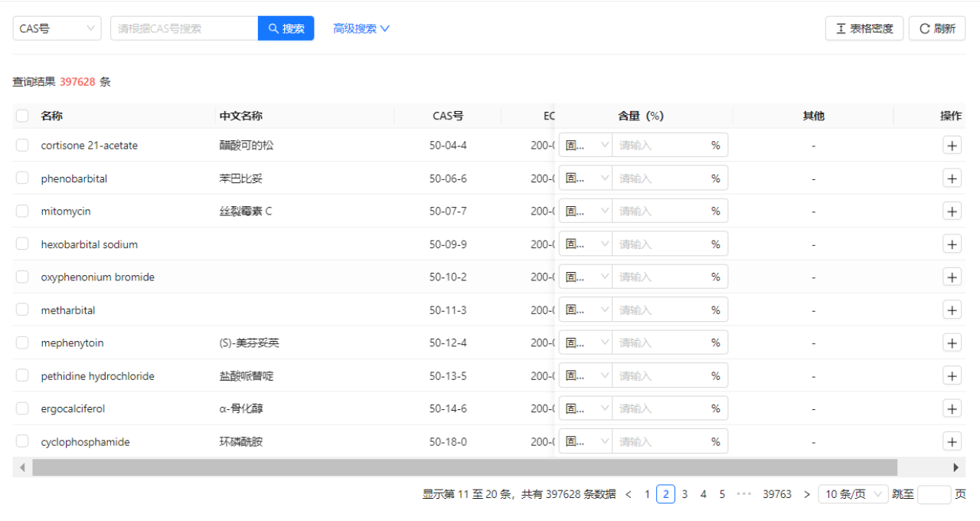Open the CAS号 search type dropdown
Screen dimensions: 980x521
tap(57, 28)
